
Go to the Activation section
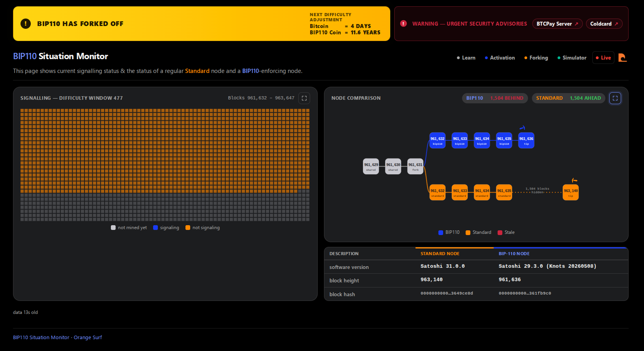click(x=500, y=58)
